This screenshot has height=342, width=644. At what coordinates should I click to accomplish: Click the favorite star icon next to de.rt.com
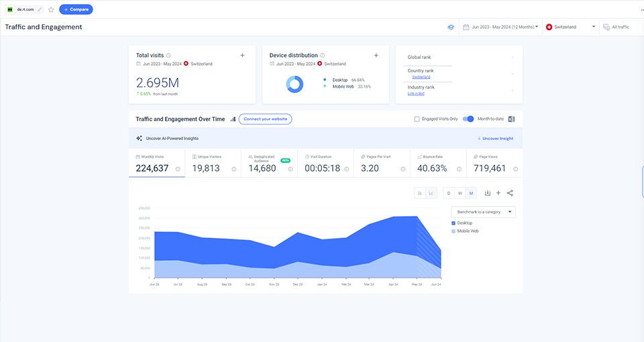click(x=51, y=9)
